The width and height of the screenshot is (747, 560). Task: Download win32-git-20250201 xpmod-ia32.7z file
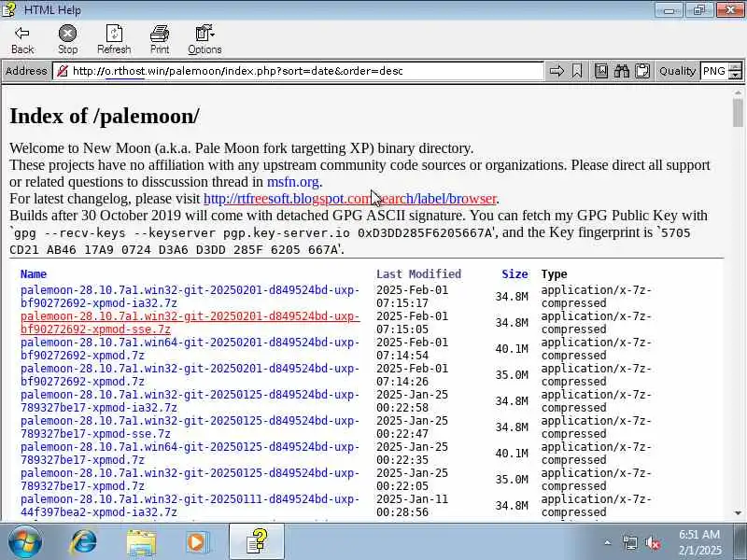pyautogui.click(x=190, y=296)
